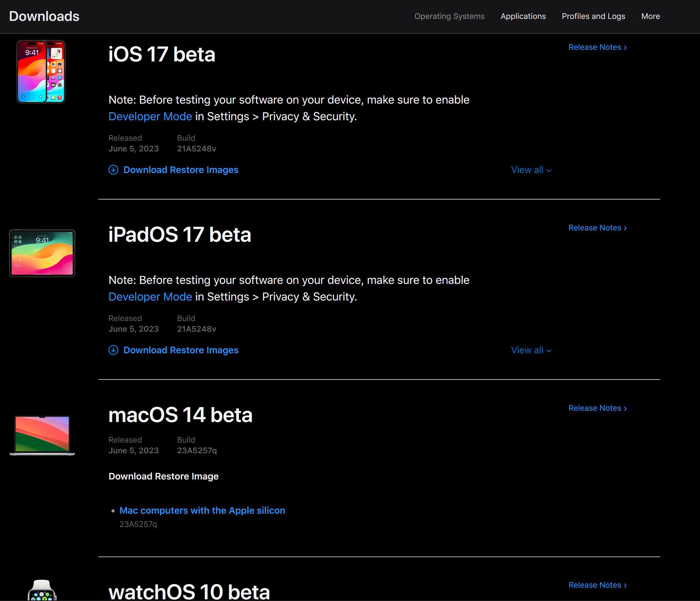Click June 5, 2023 under macOS 14 beta
Screen dimensions: 700x601
click(x=134, y=451)
